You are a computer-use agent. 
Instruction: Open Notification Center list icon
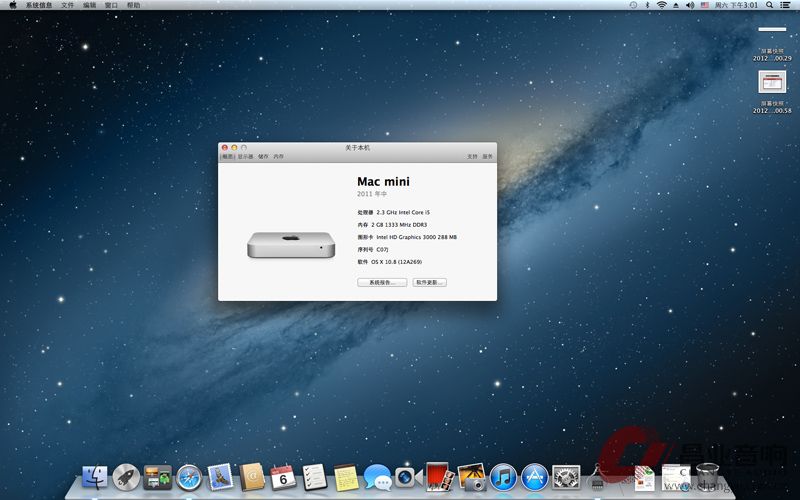tap(785, 5)
